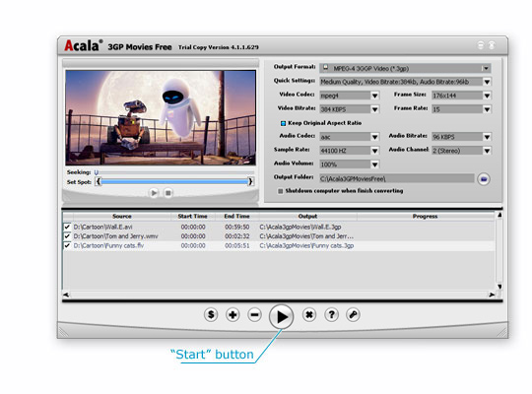
Task: Click end time 00:05:51
Action: (236, 245)
